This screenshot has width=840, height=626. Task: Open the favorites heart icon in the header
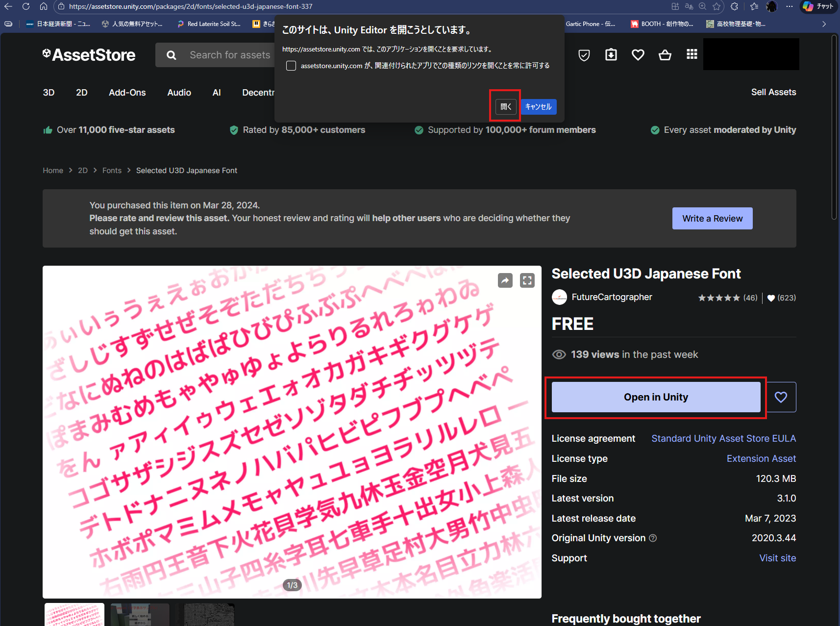point(638,55)
